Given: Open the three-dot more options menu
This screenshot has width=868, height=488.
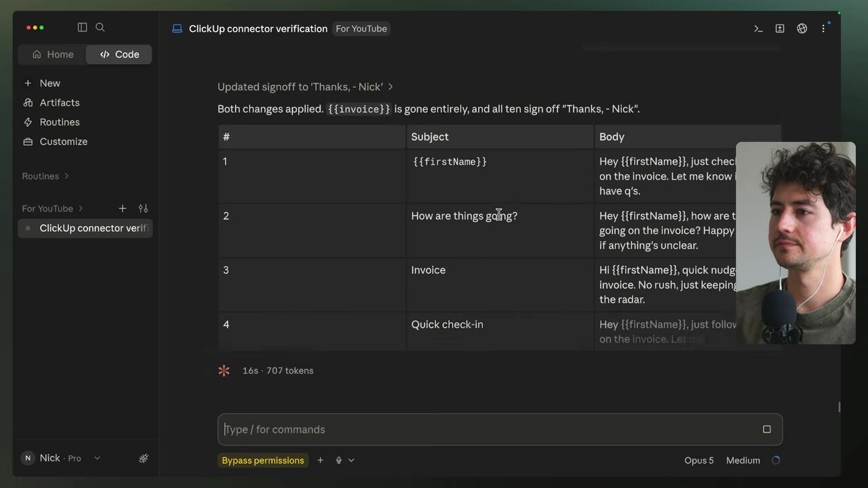Looking at the screenshot, I should 823,28.
